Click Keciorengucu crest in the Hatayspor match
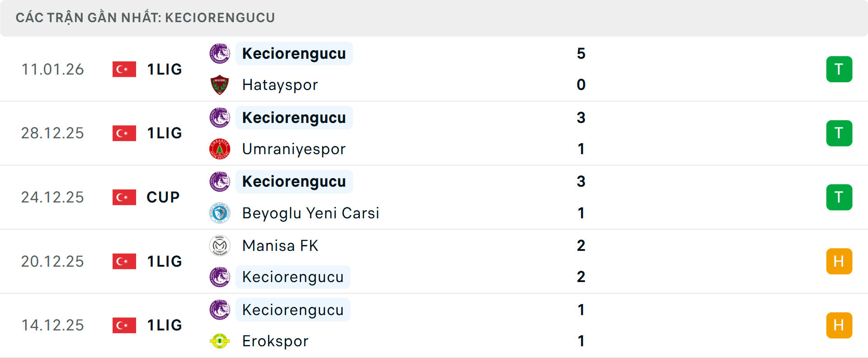This screenshot has width=868, height=358. 220,53
